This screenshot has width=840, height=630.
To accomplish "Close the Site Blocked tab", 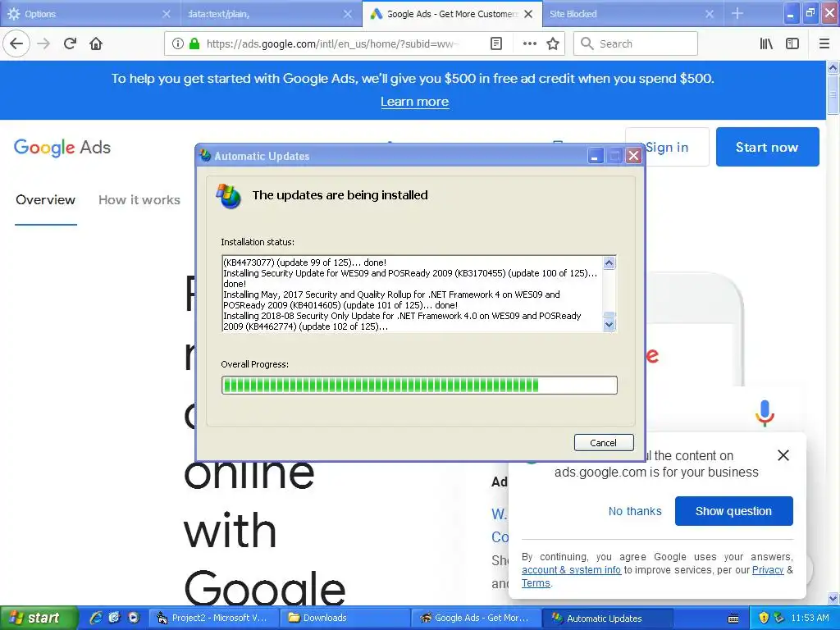I will 710,14.
